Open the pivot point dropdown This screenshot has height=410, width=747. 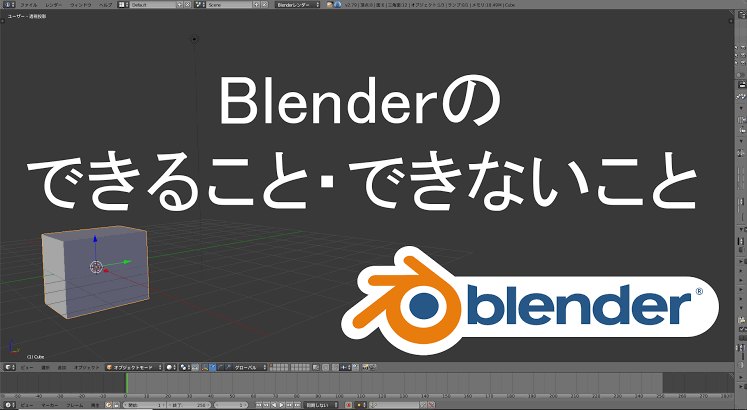tap(185, 368)
